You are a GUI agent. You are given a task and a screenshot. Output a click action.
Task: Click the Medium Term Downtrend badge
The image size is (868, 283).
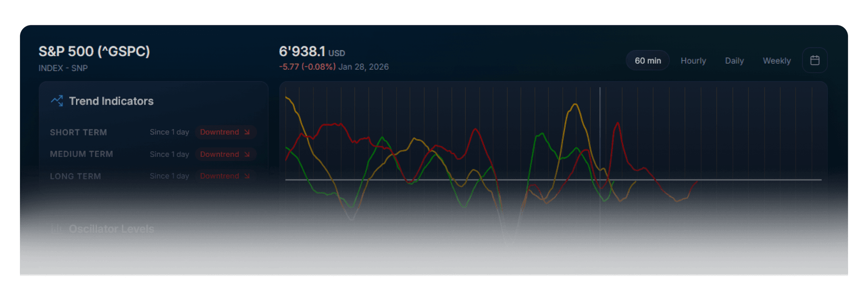pos(225,154)
